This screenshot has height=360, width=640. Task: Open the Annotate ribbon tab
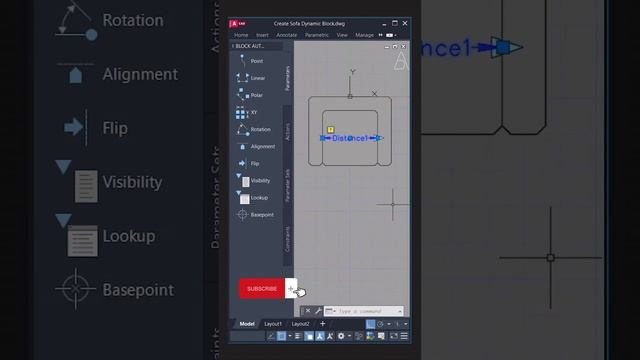tap(287, 35)
